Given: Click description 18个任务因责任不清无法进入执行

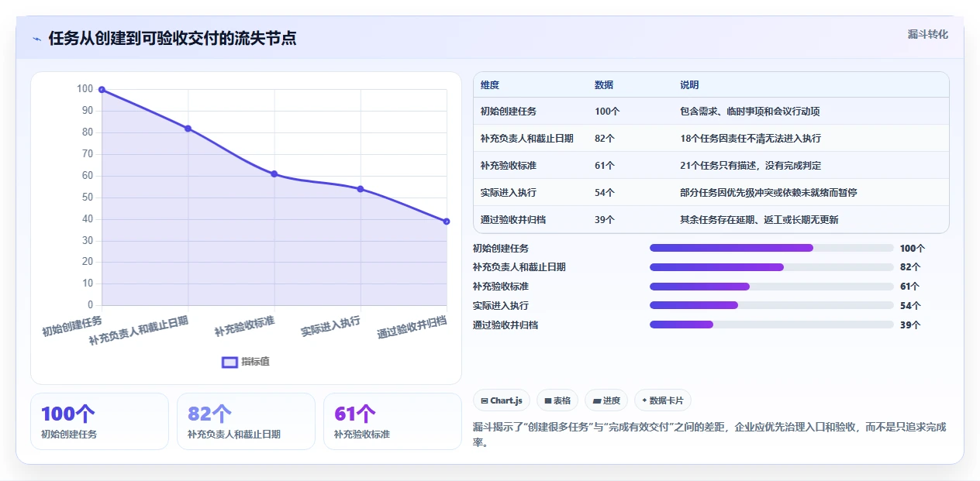Looking at the screenshot, I should point(751,139).
